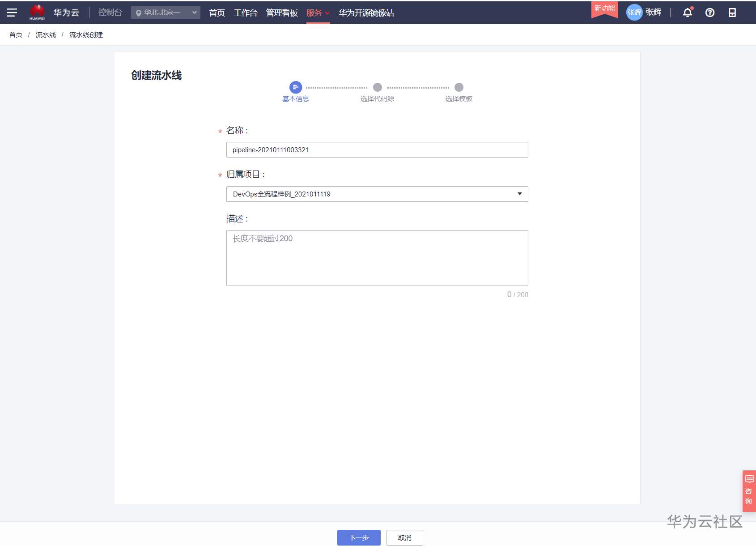Click the 流水线创建 breadcrumb text
The height and width of the screenshot is (546, 756).
pos(86,35)
